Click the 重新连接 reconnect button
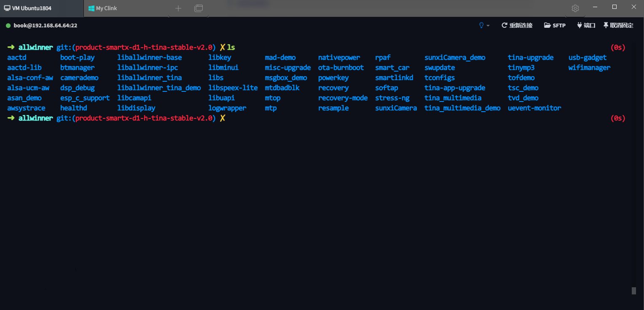Screen dimensions: 644x310 click(517, 25)
